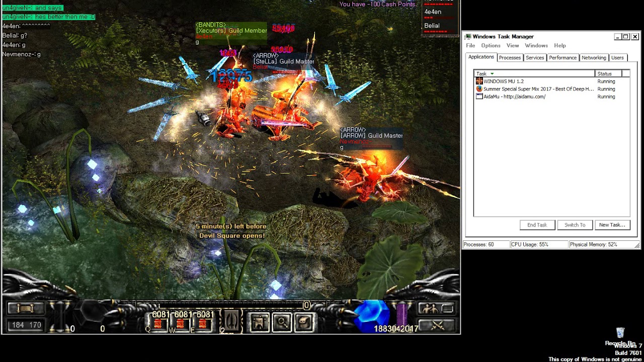
Task: Click the End Task button
Action: click(x=537, y=225)
